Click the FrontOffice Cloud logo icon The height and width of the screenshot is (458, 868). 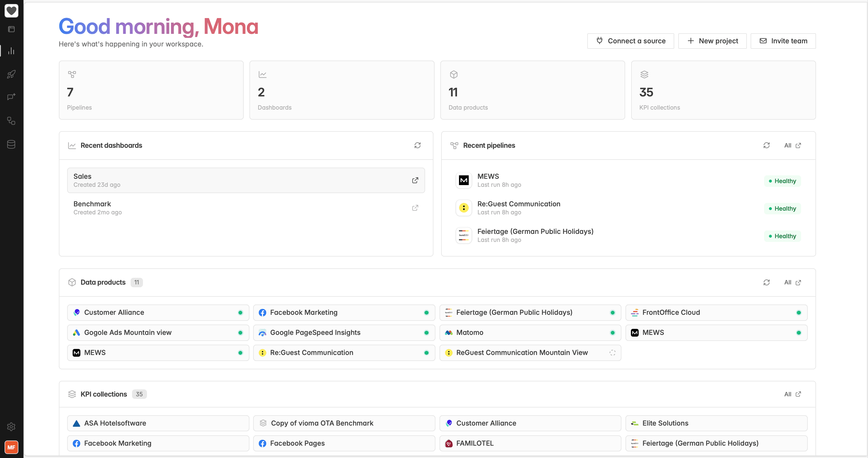click(x=635, y=313)
